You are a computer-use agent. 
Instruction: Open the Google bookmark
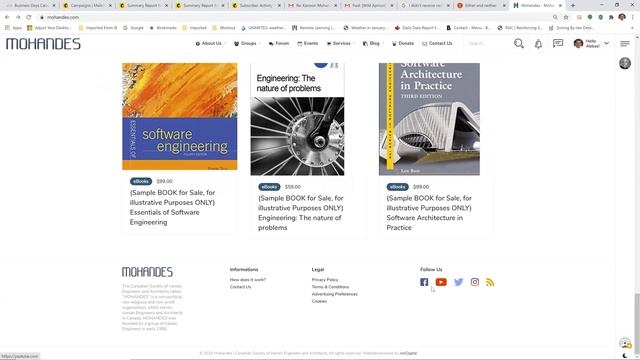coord(133,28)
